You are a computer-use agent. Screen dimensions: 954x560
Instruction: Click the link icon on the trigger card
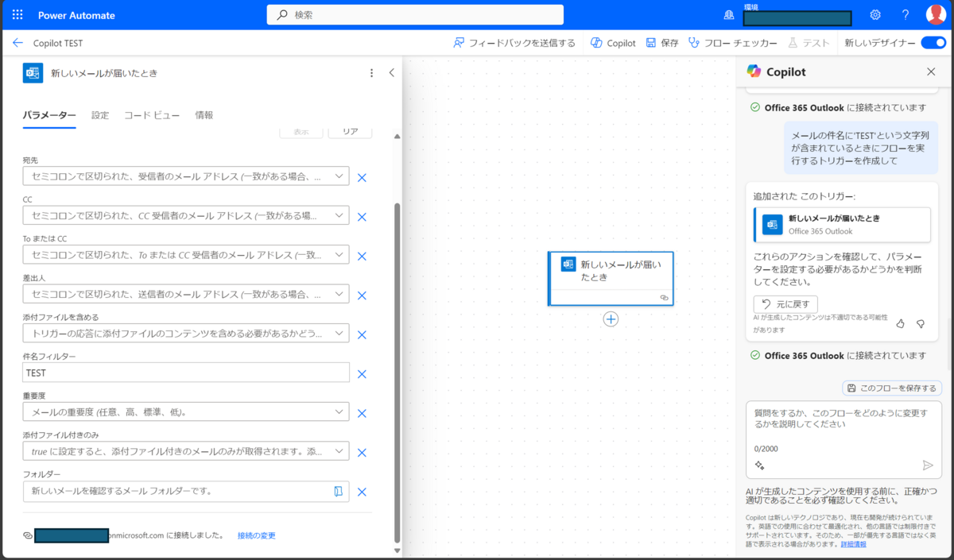point(664,298)
